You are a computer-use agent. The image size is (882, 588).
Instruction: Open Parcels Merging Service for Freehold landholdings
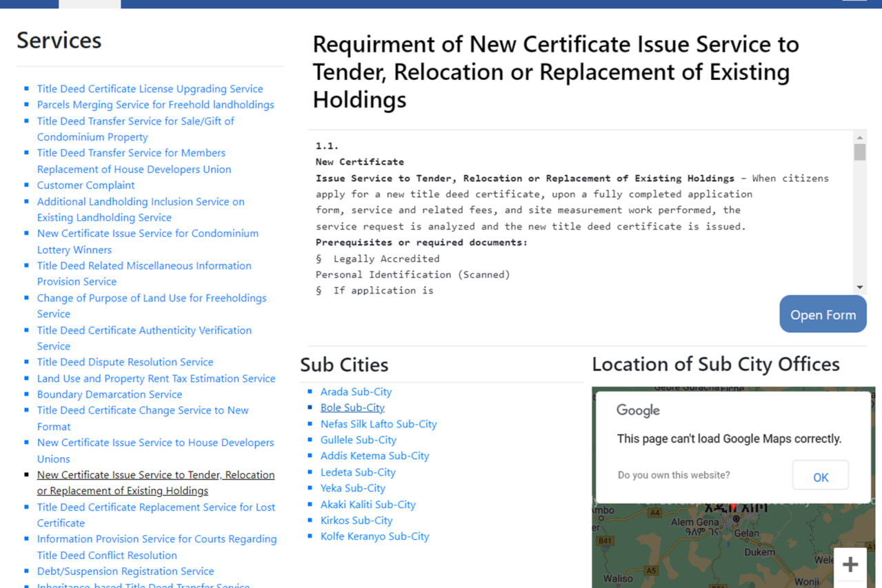155,105
